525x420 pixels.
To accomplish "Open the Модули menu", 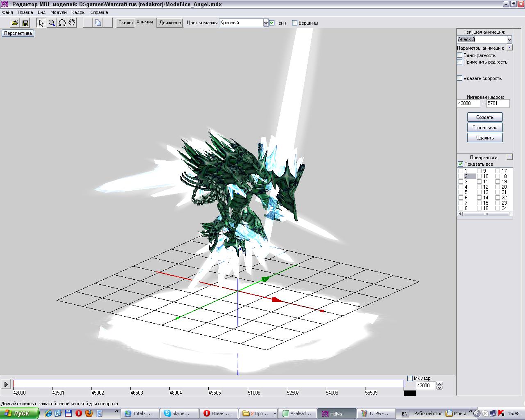I will [x=59, y=12].
